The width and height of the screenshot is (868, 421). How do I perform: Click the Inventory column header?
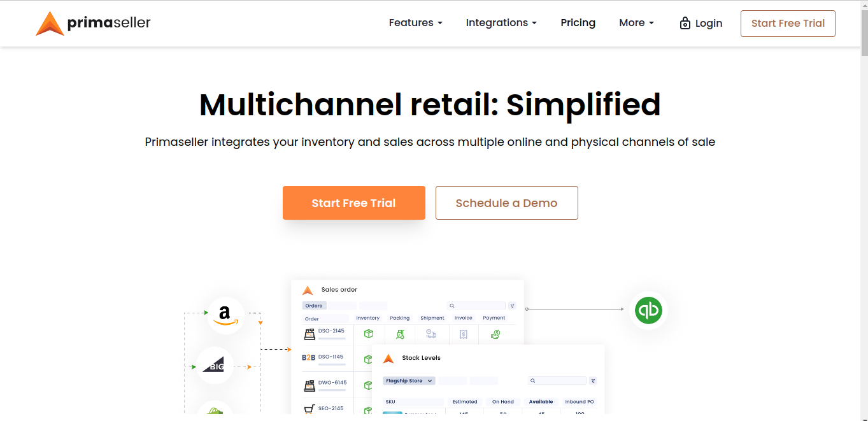click(367, 318)
